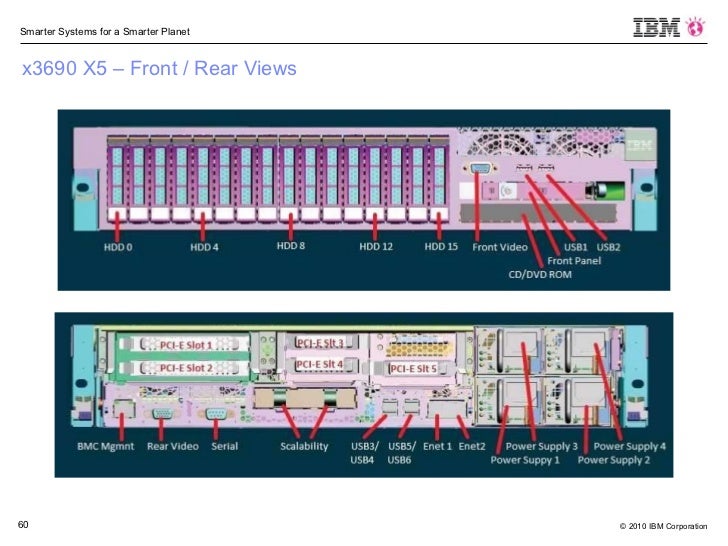Image resolution: width=728 pixels, height=546 pixels.
Task: Click the 'USB3/ USB4' label
Action: (364, 453)
